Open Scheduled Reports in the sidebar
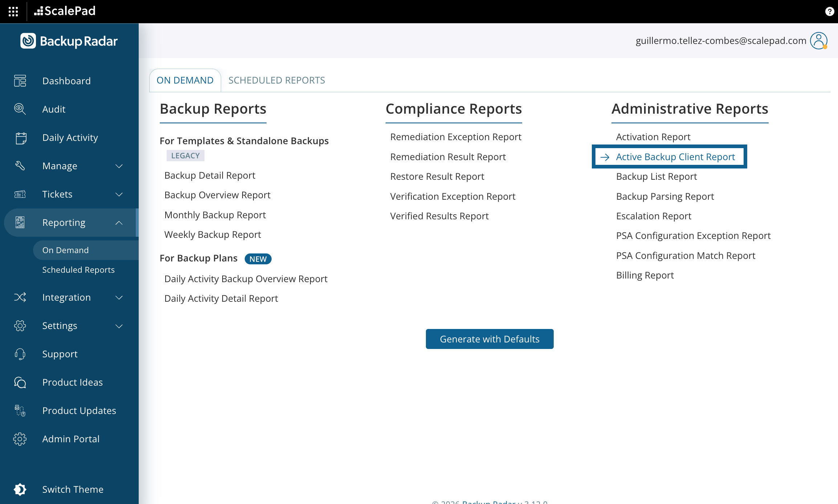Image resolution: width=838 pixels, height=504 pixels. point(78,270)
